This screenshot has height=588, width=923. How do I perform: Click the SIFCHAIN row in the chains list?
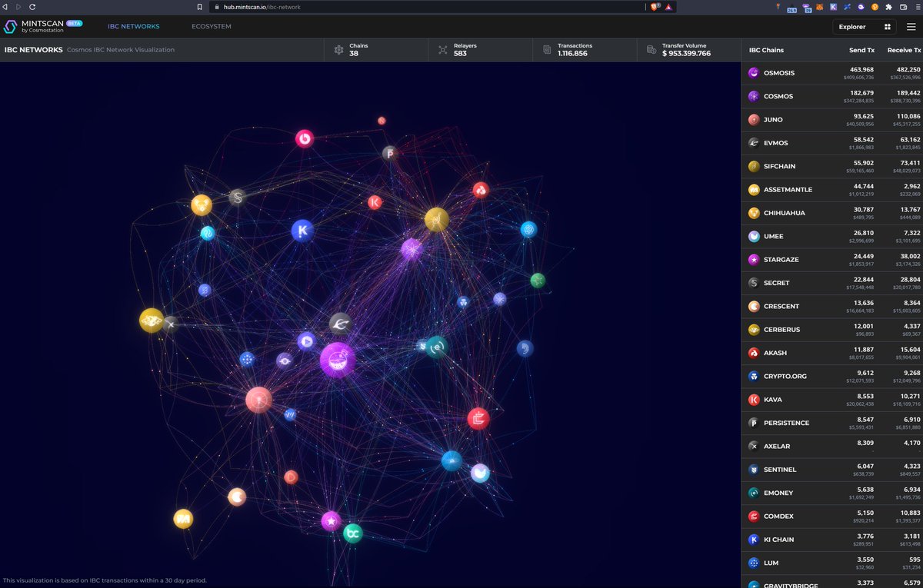coord(832,166)
